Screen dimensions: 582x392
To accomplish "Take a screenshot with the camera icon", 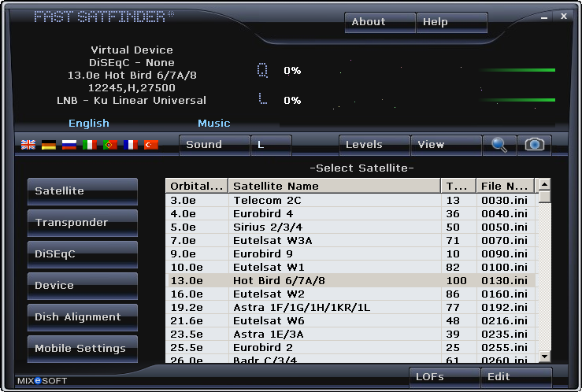I will click(x=535, y=145).
